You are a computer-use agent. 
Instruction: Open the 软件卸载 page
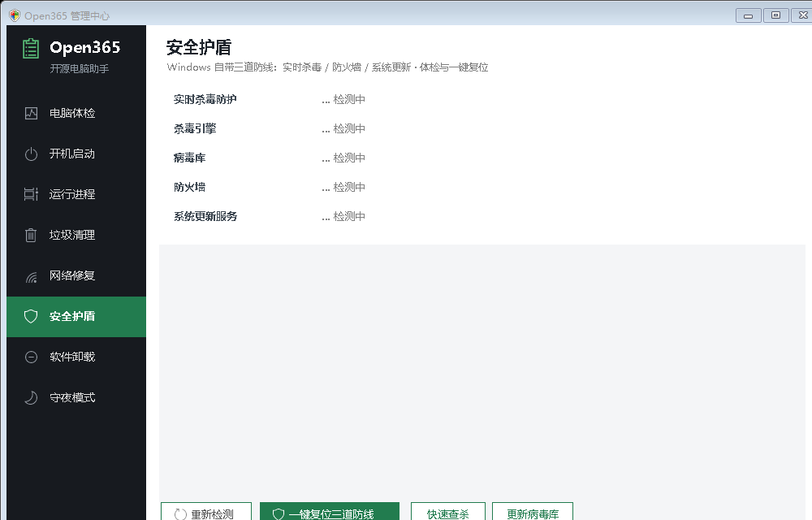tap(76, 357)
